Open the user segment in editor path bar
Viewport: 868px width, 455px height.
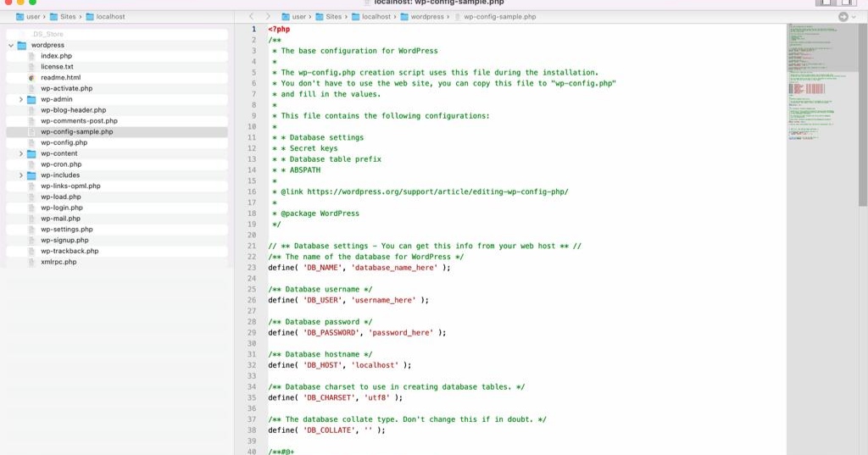[294, 17]
